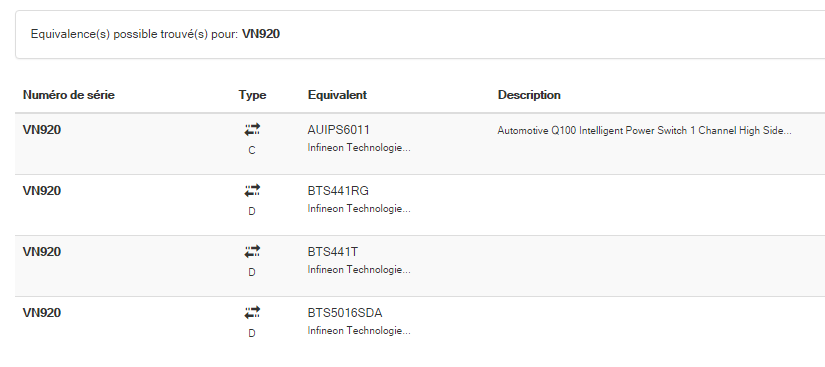
Task: Click Infineon Technologie... under AUIPS6011
Action: (359, 148)
